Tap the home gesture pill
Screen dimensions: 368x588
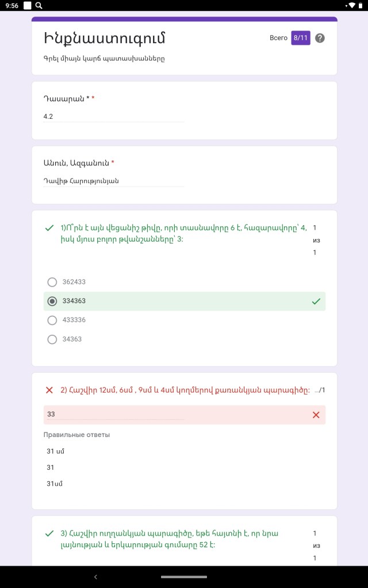[184, 577]
